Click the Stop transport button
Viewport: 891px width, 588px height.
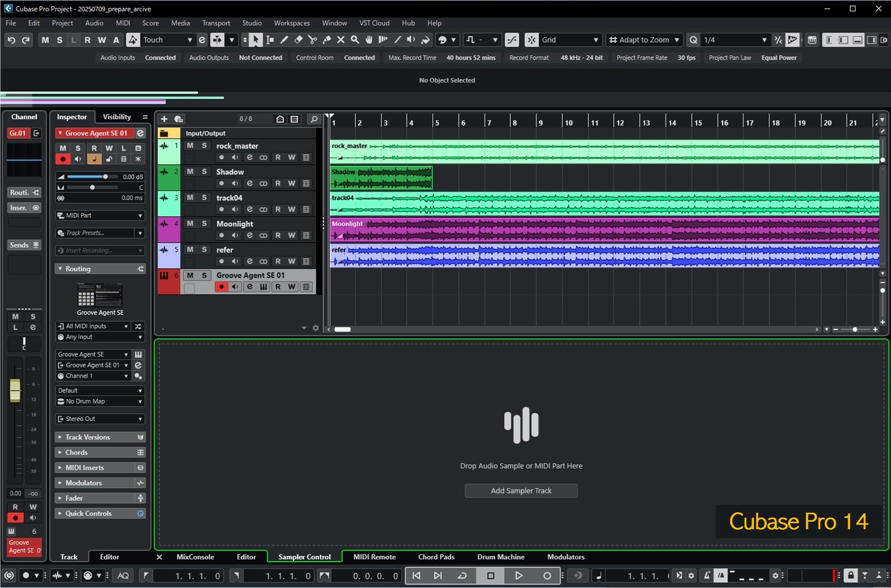click(x=490, y=576)
